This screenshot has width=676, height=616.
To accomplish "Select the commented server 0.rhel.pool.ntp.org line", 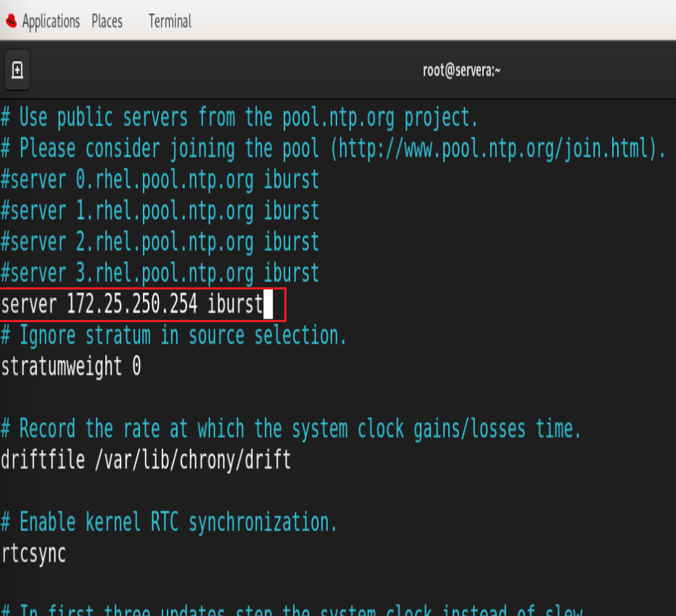I will point(159,179).
